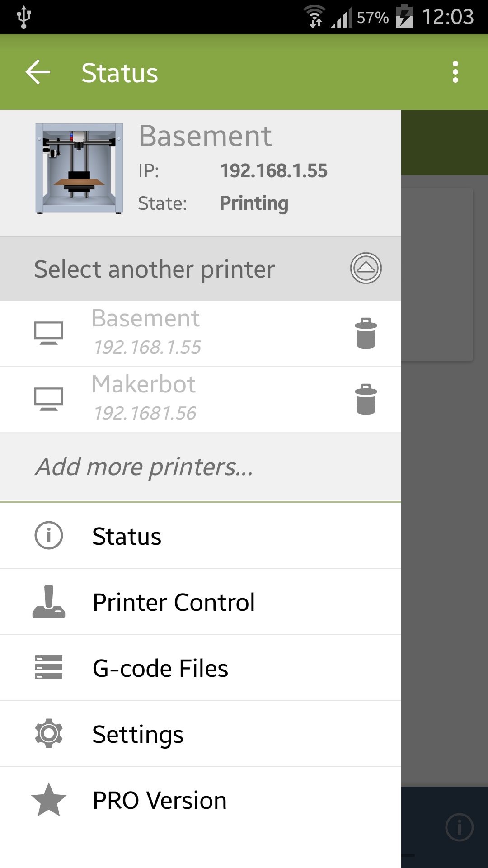Screen dimensions: 488x868
Task: Tap the back arrow in header
Action: [38, 72]
